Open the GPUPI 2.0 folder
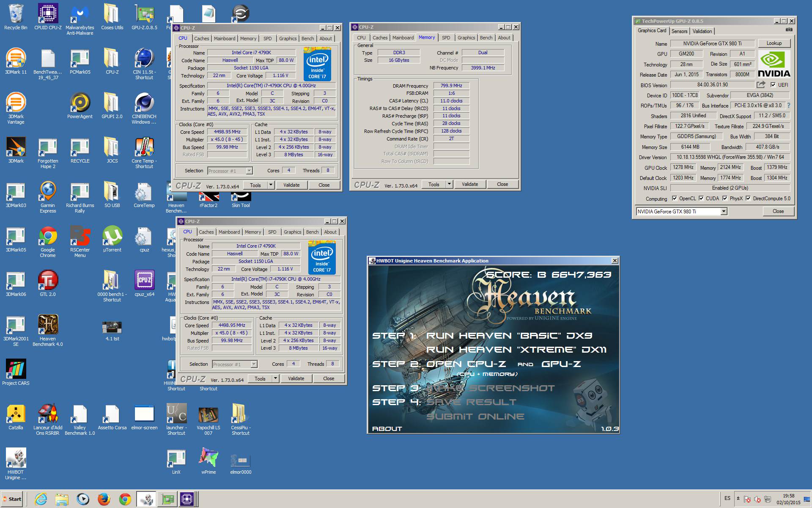Image resolution: width=812 pixels, height=508 pixels. (x=112, y=106)
